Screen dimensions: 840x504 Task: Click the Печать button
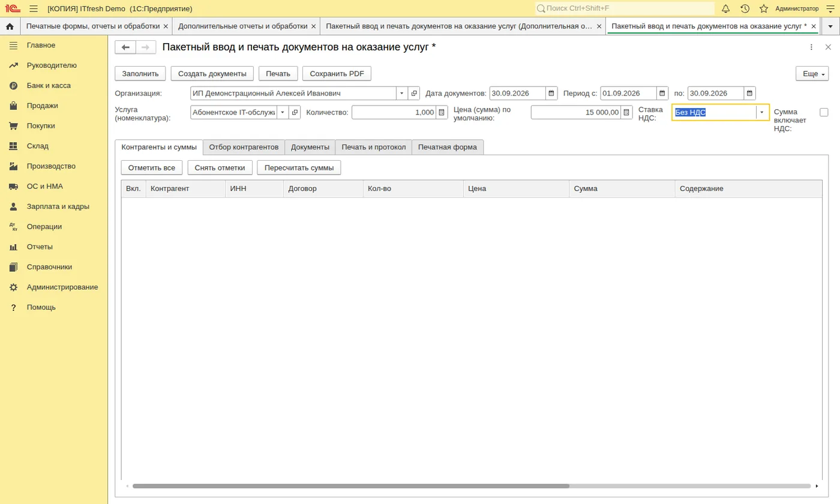pyautogui.click(x=278, y=74)
